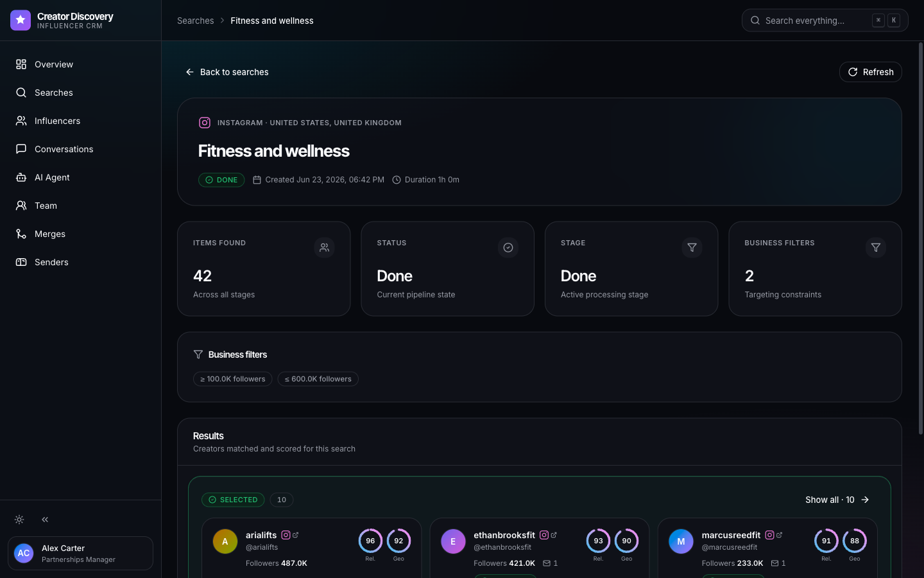Click the Results section heading
This screenshot has width=924, height=578.
pos(209,436)
